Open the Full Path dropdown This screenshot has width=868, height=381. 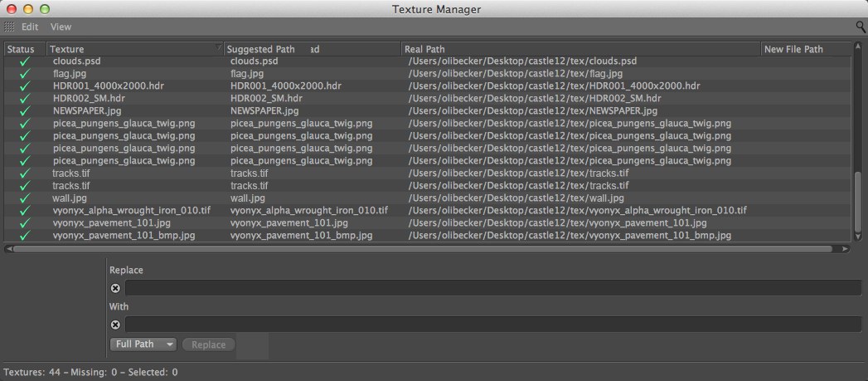click(x=143, y=344)
